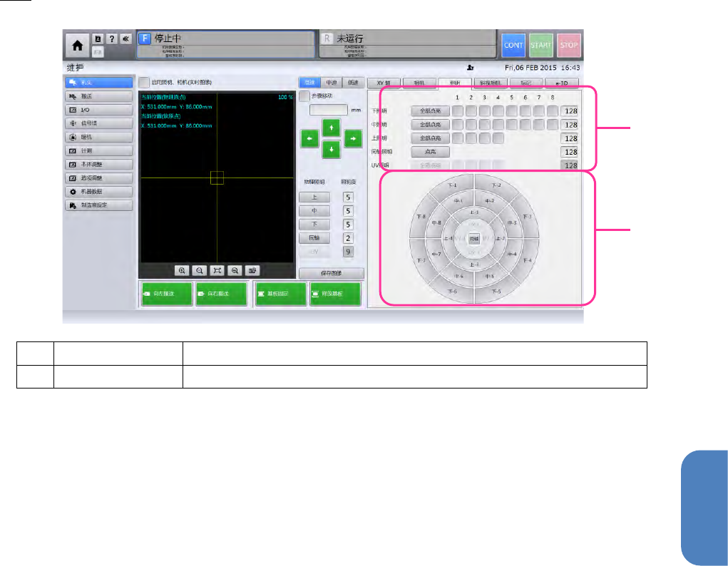Toggle 上照明 light number 4
Viewport: 728px width, 566px height.
point(498,138)
